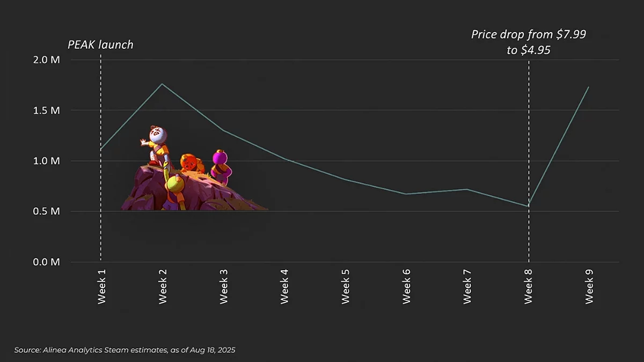Click the 1.0 M y-axis label
Viewport: 644px width, 362px height.
[x=48, y=161]
